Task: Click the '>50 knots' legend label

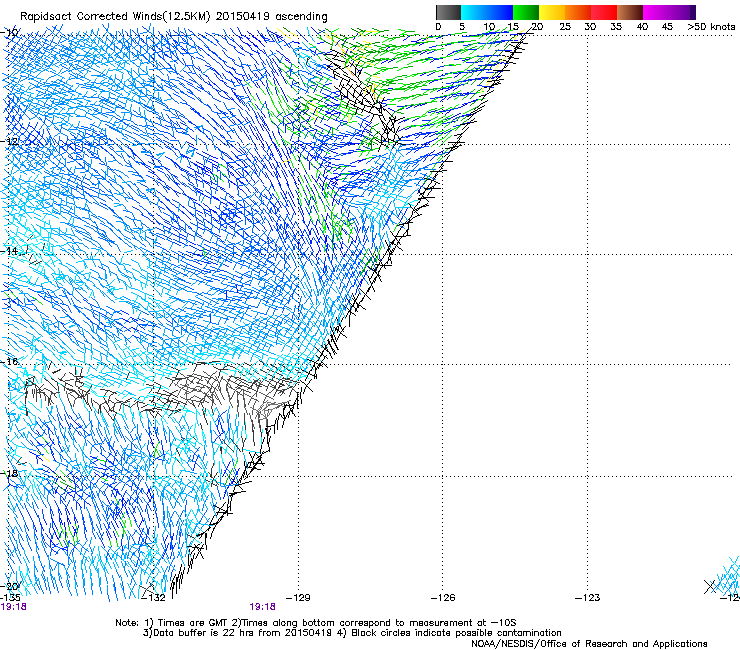Action: coord(711,26)
